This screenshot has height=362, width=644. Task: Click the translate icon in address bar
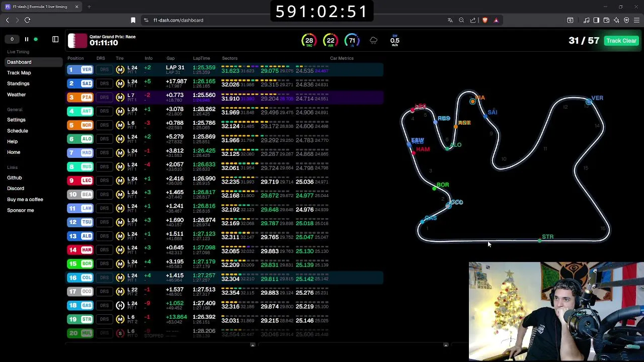450,20
